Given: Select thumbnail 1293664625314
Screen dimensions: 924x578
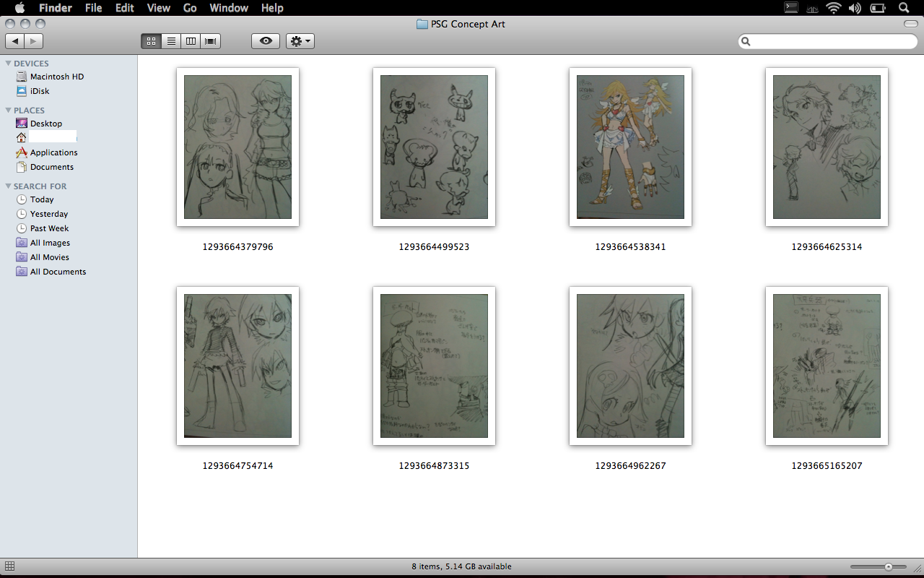Looking at the screenshot, I should click(827, 147).
